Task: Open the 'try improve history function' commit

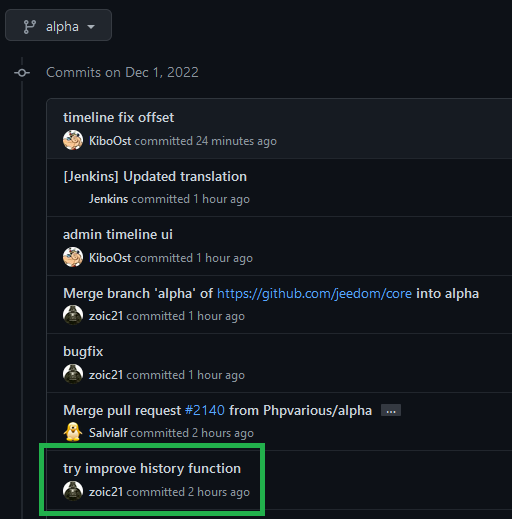Action: pyautogui.click(x=152, y=468)
